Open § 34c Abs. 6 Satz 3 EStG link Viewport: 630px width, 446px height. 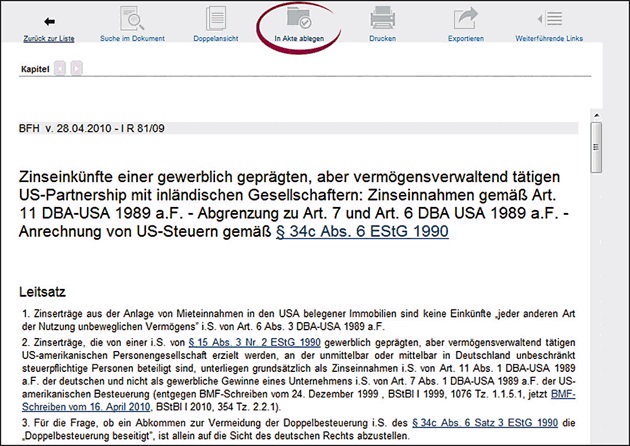point(450,424)
